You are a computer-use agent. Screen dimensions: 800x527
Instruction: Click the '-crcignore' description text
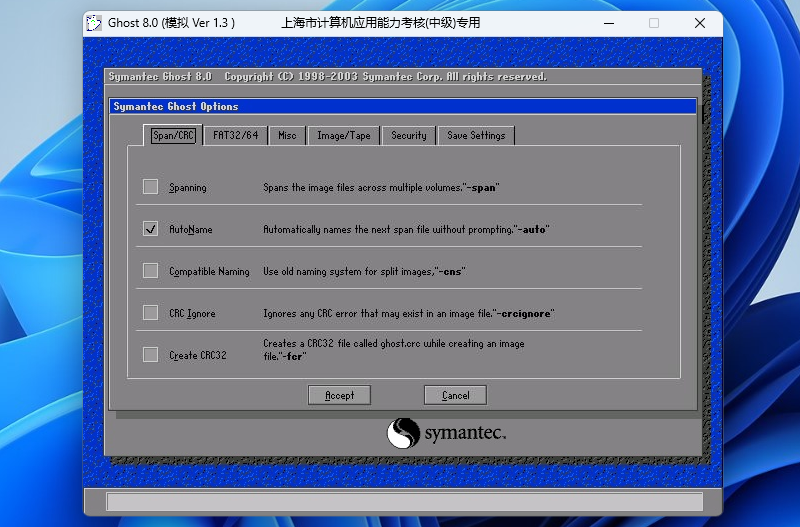[409, 314]
